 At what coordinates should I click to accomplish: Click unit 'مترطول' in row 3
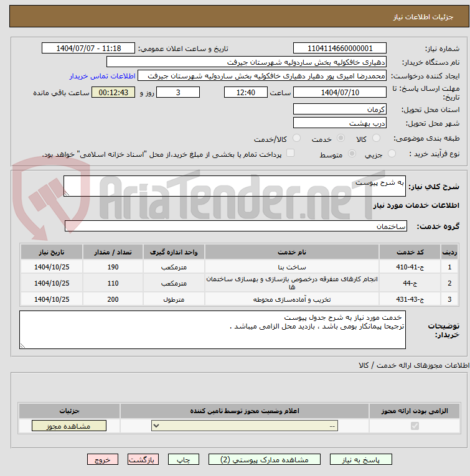174,299
